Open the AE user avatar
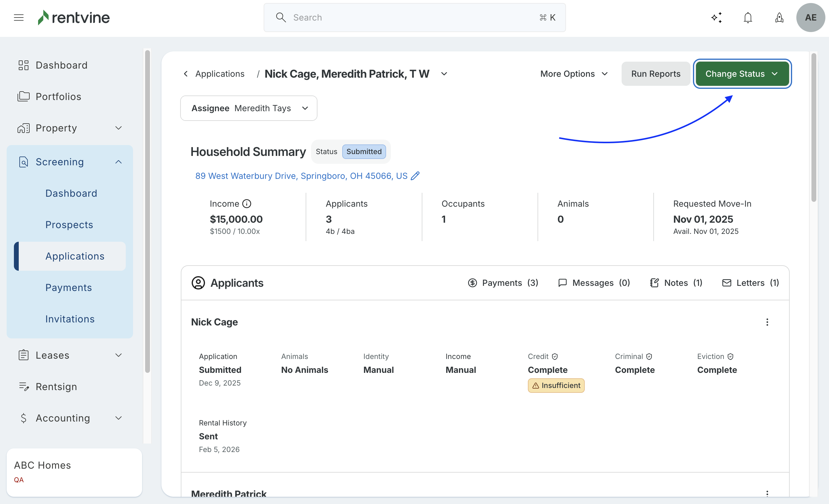 tap(811, 18)
